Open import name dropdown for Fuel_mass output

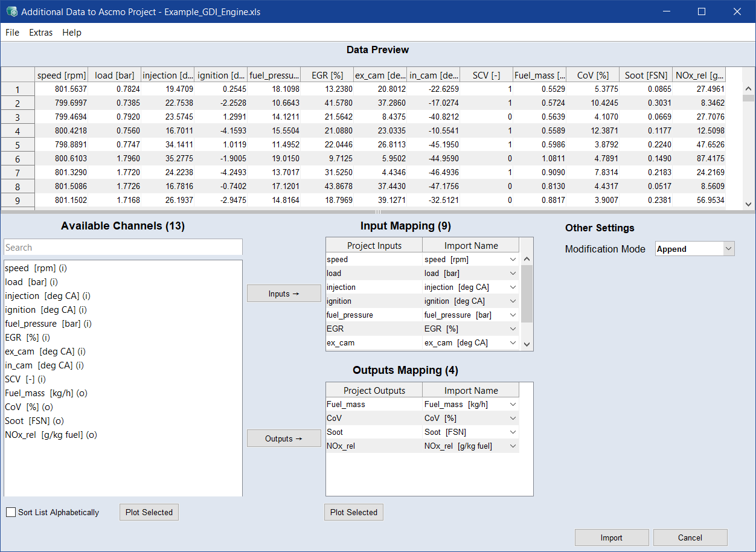(x=513, y=404)
